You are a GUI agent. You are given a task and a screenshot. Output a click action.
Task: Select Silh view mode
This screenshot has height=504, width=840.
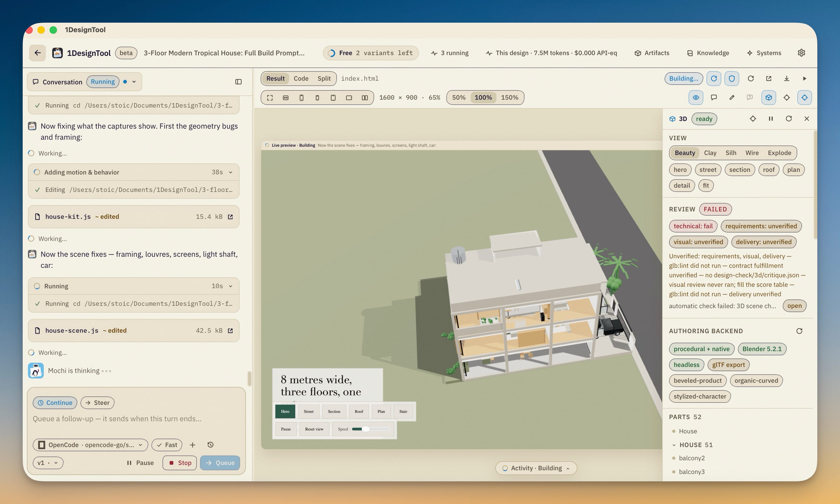731,153
